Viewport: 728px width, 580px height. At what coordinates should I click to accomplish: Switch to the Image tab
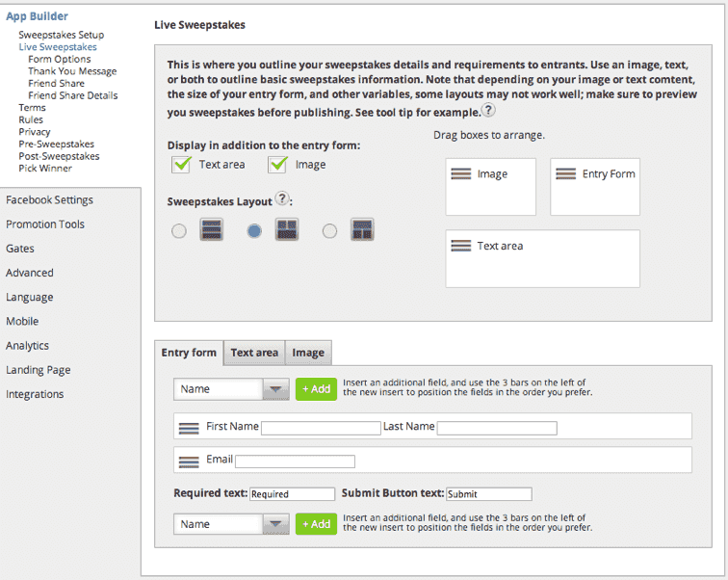[x=308, y=353]
